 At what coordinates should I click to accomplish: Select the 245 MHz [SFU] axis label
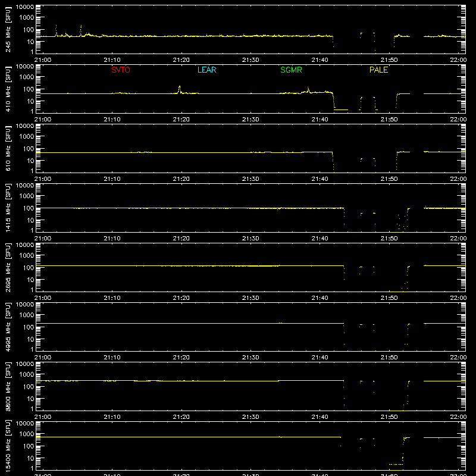pos(8,30)
